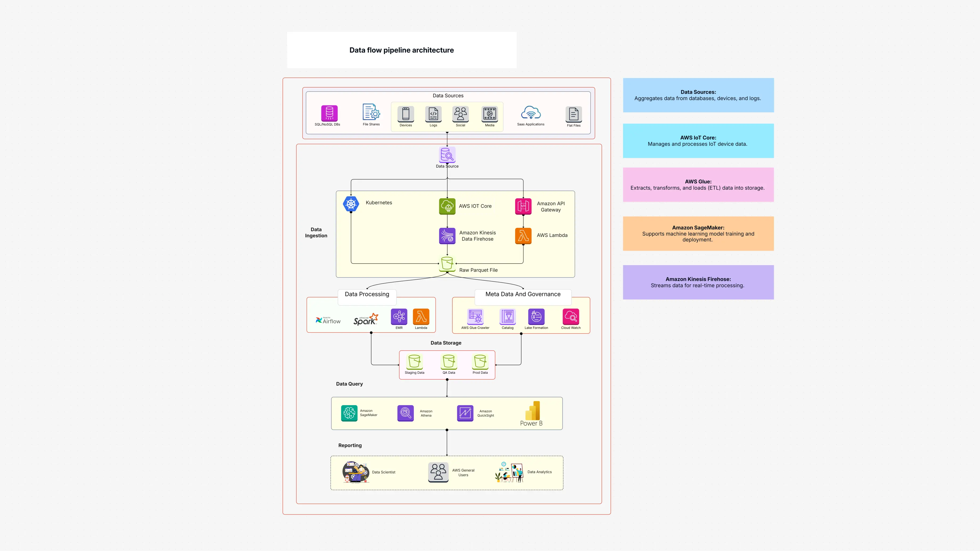Image resolution: width=980 pixels, height=551 pixels.
Task: Click the Meta Data And Governance label
Action: point(523,294)
